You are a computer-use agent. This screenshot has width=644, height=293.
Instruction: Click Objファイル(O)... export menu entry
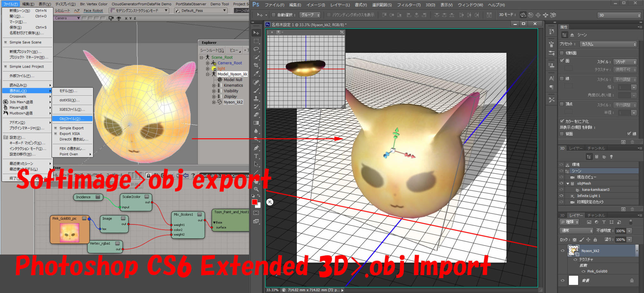pos(72,119)
